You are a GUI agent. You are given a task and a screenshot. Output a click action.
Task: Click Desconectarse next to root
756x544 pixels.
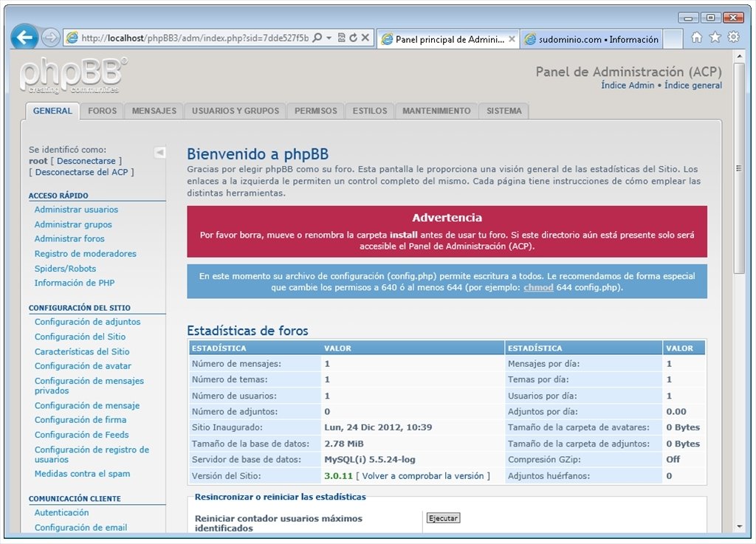(x=86, y=161)
